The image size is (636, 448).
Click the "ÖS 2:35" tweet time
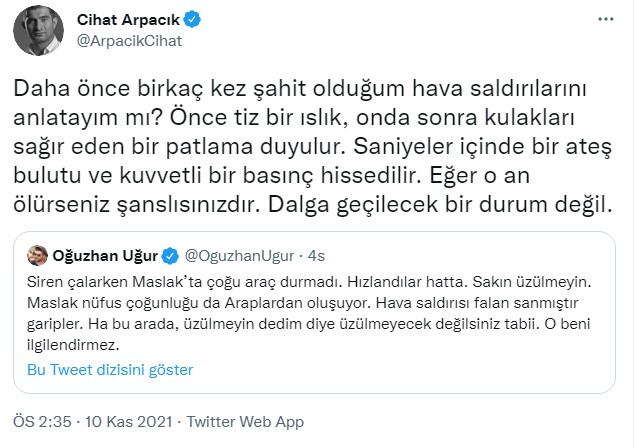click(40, 421)
